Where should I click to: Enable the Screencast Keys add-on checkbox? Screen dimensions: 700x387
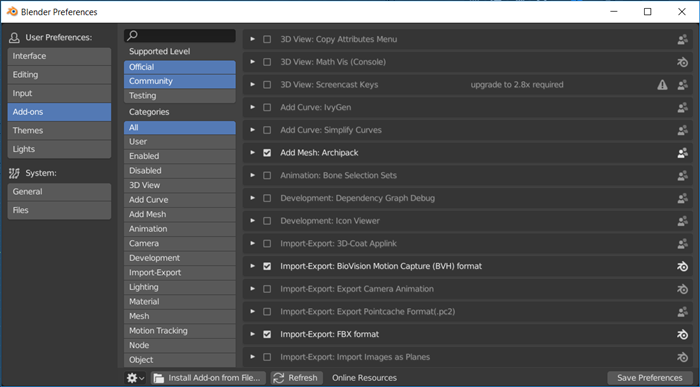pyautogui.click(x=267, y=85)
